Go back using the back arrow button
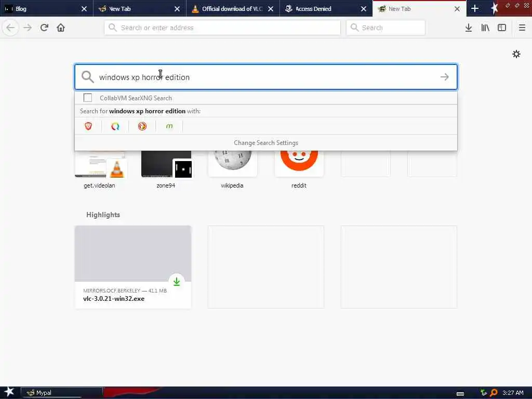 (10, 28)
